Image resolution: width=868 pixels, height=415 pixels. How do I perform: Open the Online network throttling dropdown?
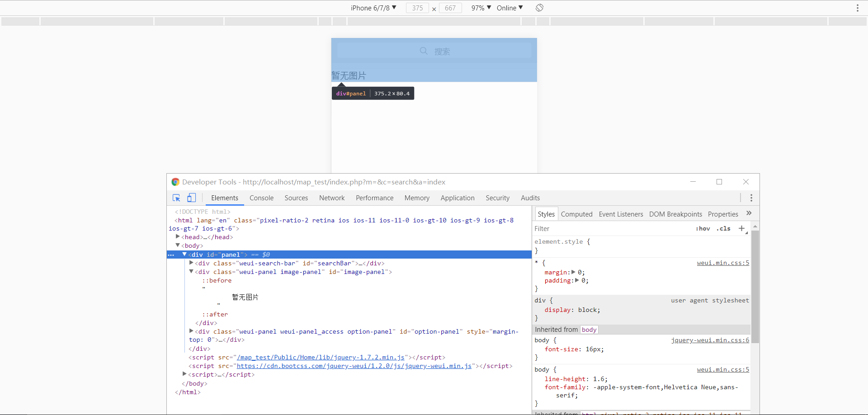[509, 8]
